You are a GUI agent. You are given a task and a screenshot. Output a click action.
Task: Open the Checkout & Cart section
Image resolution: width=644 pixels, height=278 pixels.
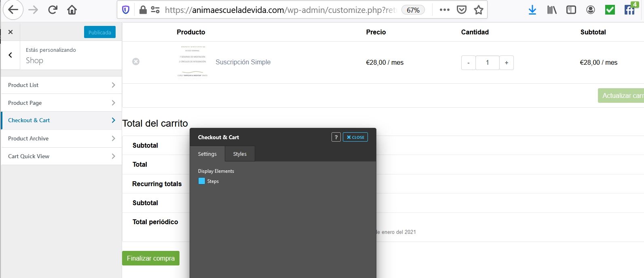coord(61,121)
